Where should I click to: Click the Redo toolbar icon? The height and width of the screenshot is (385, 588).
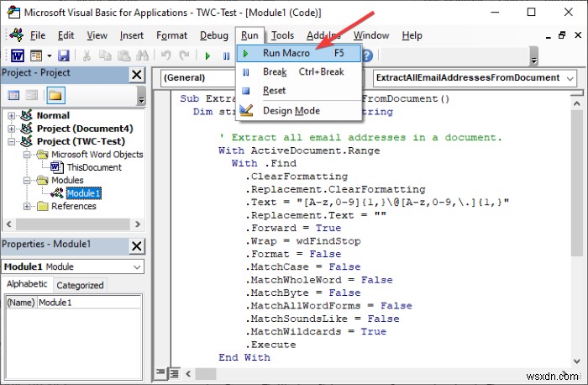point(184,56)
